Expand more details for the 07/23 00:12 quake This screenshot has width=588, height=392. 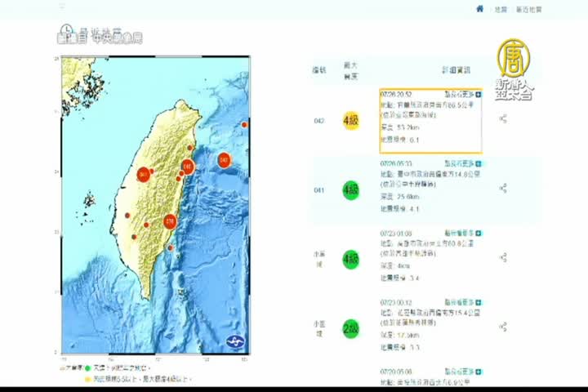pos(462,302)
